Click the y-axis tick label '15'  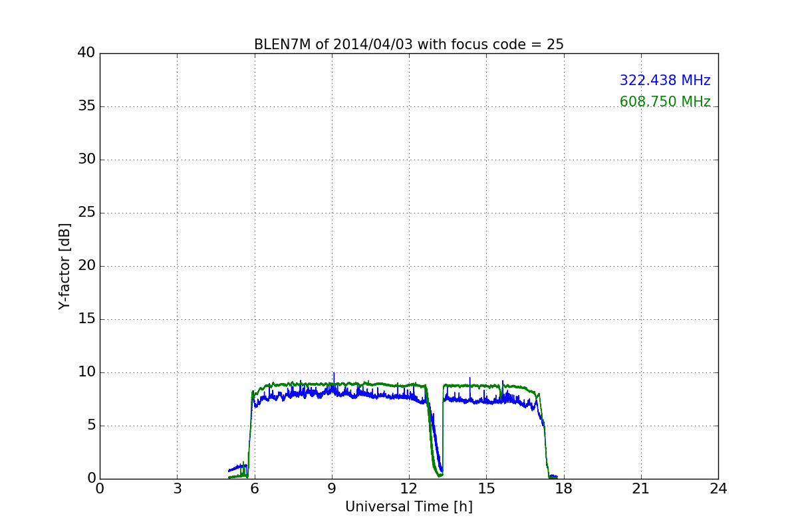pyautogui.click(x=86, y=319)
